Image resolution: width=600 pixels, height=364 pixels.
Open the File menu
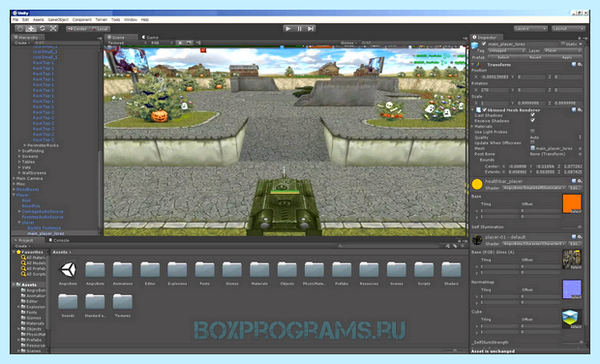point(15,20)
